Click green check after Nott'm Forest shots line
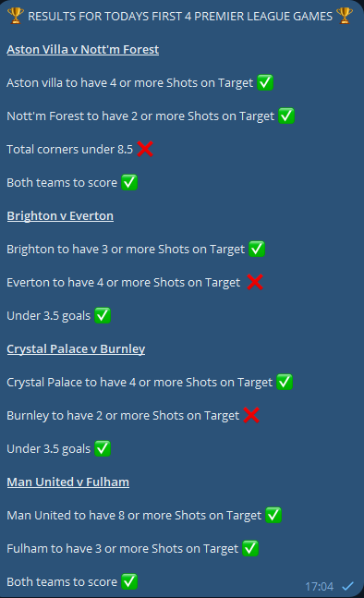This screenshot has width=364, height=598. 286,116
